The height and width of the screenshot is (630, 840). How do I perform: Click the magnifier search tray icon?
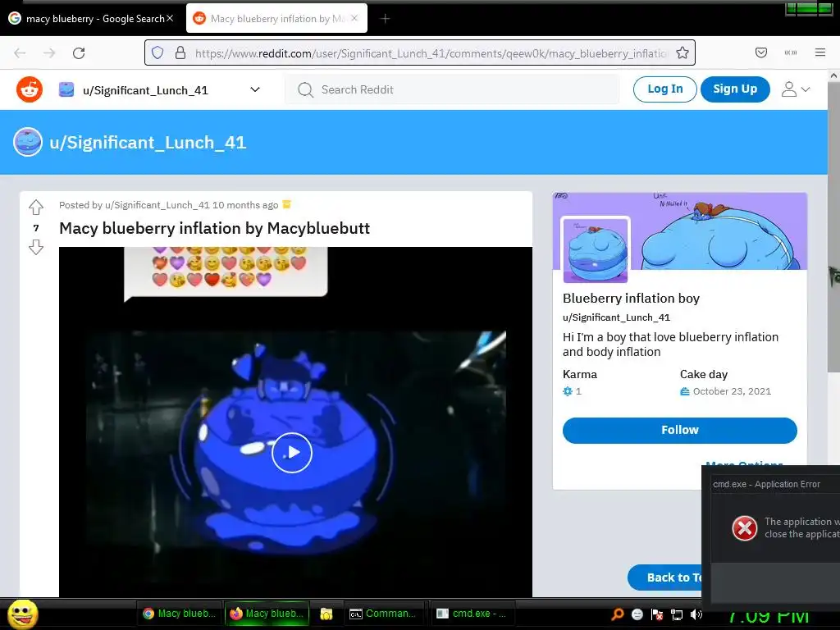(618, 614)
